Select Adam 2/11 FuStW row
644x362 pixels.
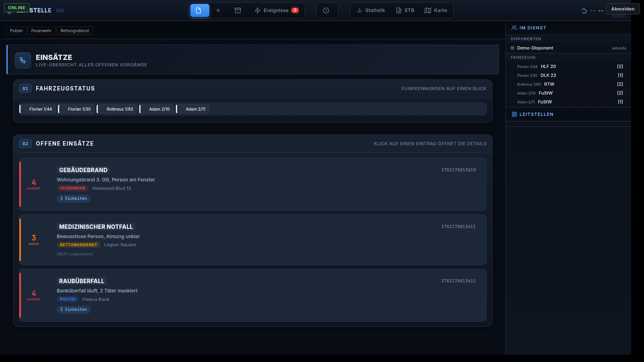click(568, 102)
